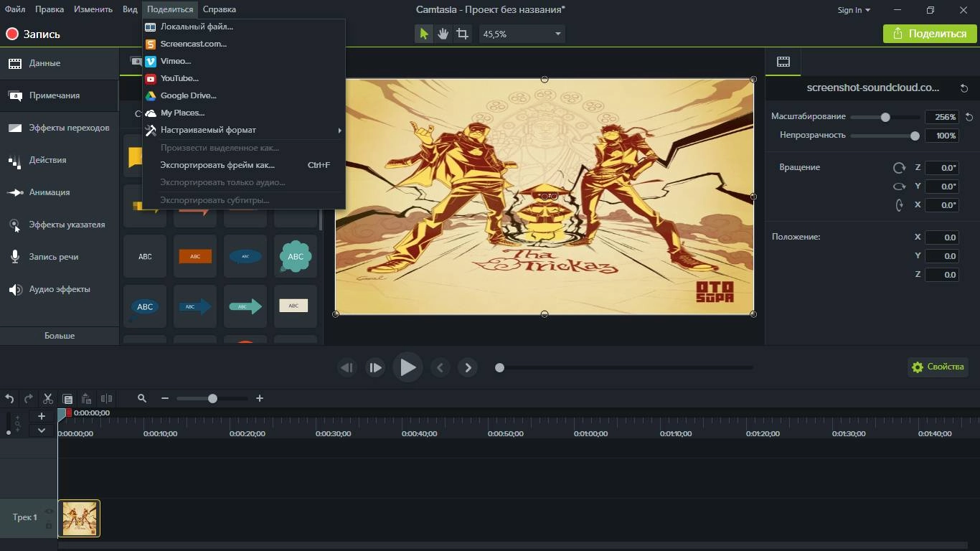This screenshot has width=980, height=551.
Task: Open the Эффекты переходов tab
Action: (x=60, y=128)
